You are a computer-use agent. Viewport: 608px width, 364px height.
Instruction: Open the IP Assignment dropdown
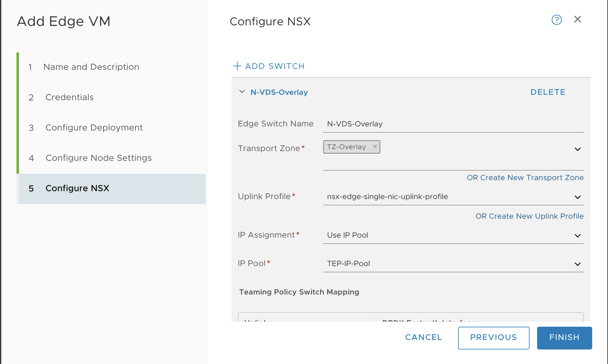[578, 236]
